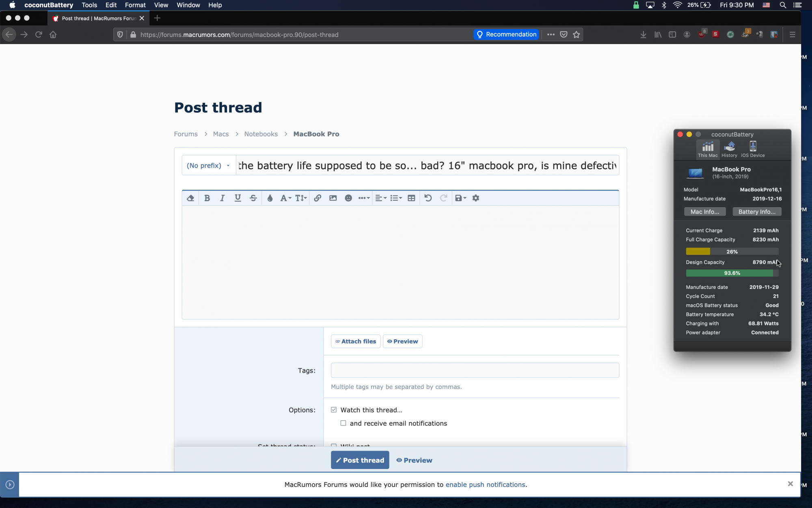Click the blue Post thread button
This screenshot has width=812, height=508.
click(360, 460)
